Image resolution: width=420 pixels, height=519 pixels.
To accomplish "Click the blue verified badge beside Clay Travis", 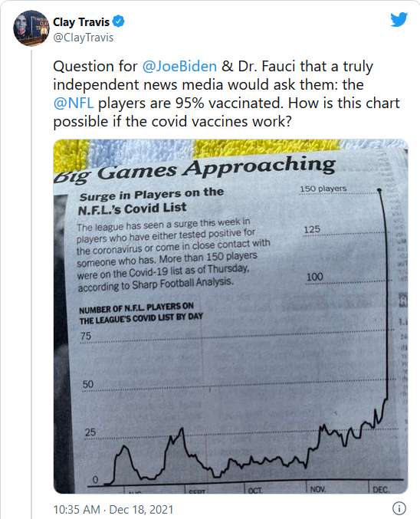I will [x=119, y=21].
